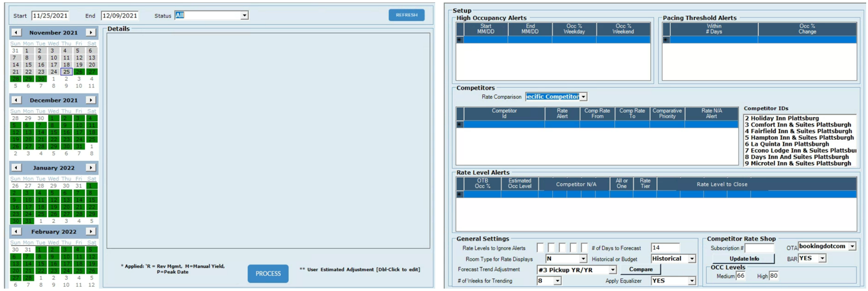
Task: Open the OTA bookingdotcom dropdown
Action: point(852,246)
